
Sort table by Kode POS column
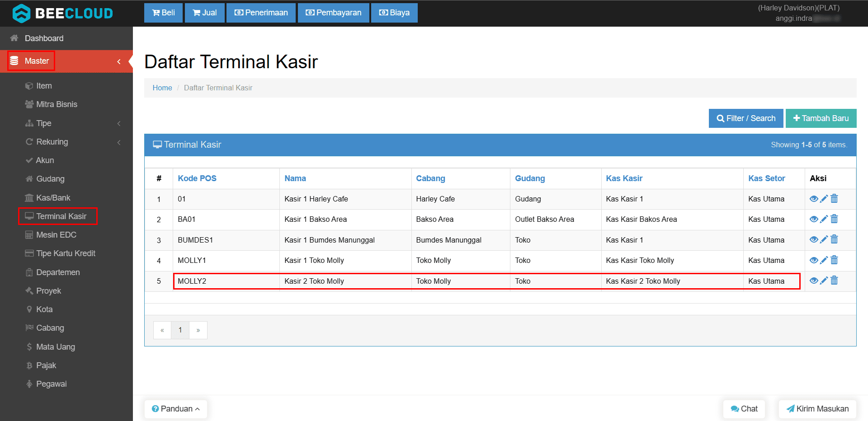(197, 178)
